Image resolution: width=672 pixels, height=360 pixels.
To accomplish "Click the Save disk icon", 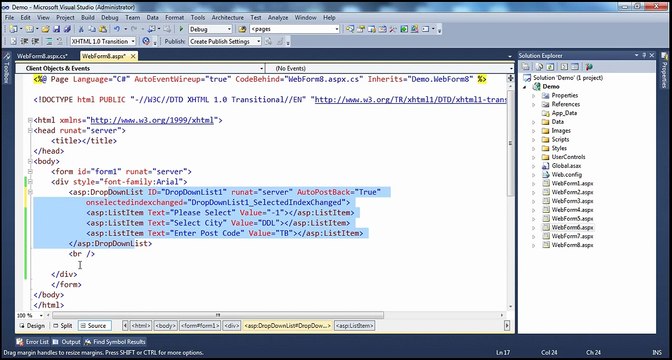I will (x=56, y=29).
